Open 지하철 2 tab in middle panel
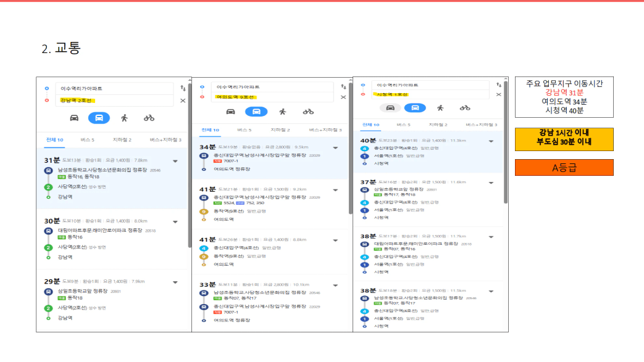Viewport: 644px width, 362px height. (280, 130)
